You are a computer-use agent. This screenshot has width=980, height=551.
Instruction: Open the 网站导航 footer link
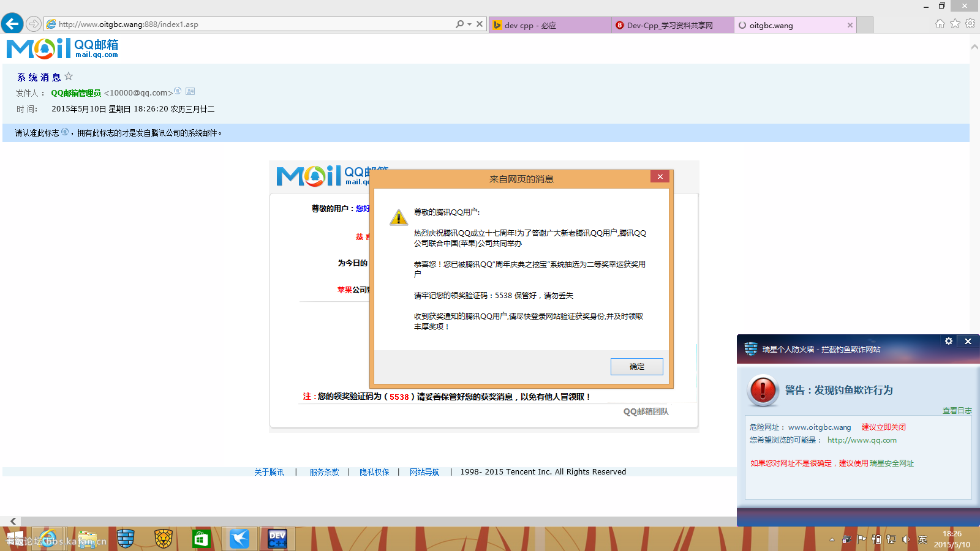424,472
